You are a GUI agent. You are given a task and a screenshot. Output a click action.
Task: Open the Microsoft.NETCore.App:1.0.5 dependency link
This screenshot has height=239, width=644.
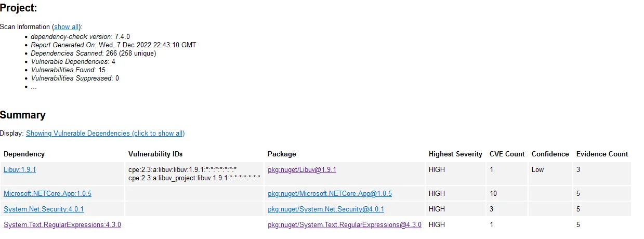[x=47, y=194]
